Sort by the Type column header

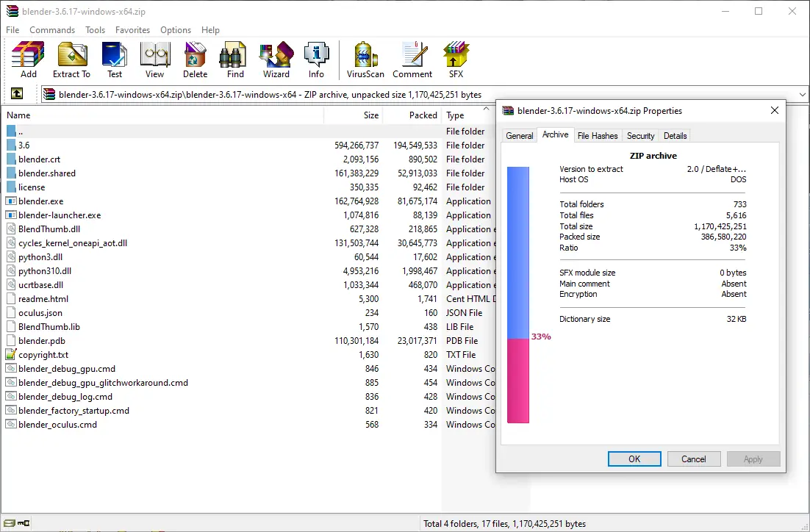468,115
